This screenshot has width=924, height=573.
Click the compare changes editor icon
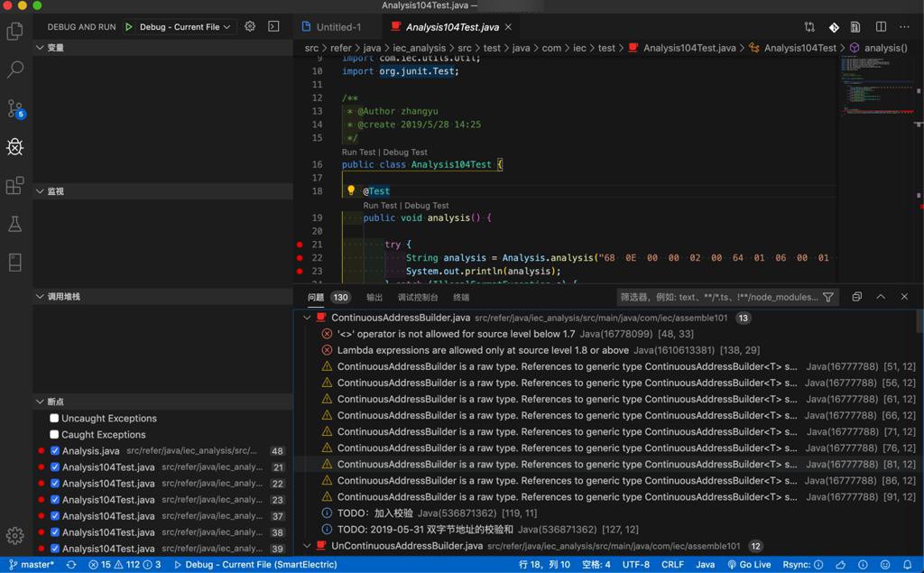[x=809, y=27]
